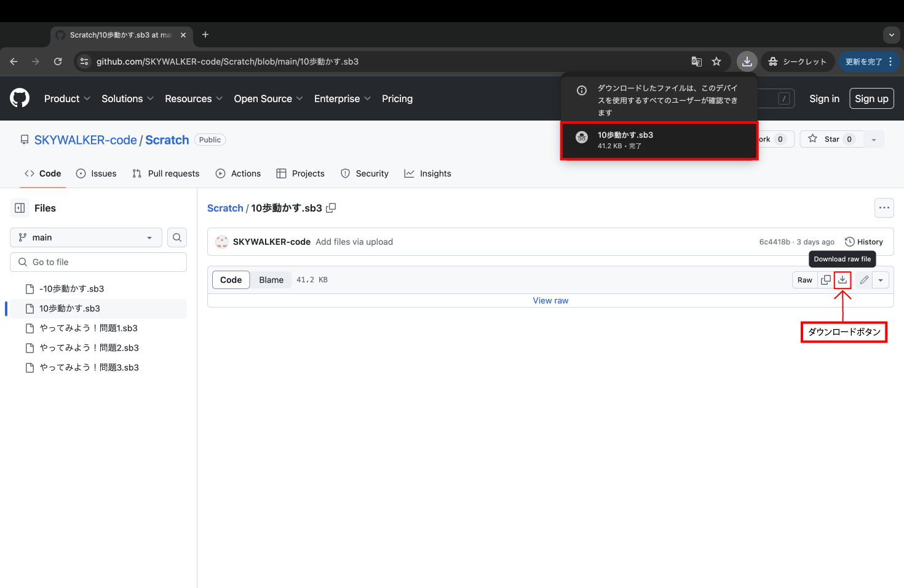Open more file actions ellipsis button
This screenshot has width=904, height=588.
(x=884, y=208)
